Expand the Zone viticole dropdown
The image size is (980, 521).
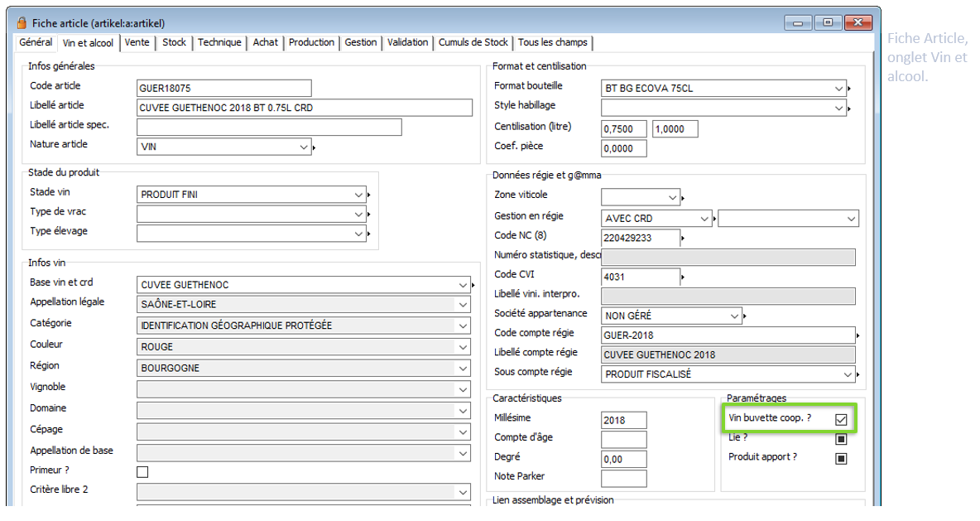[672, 198]
